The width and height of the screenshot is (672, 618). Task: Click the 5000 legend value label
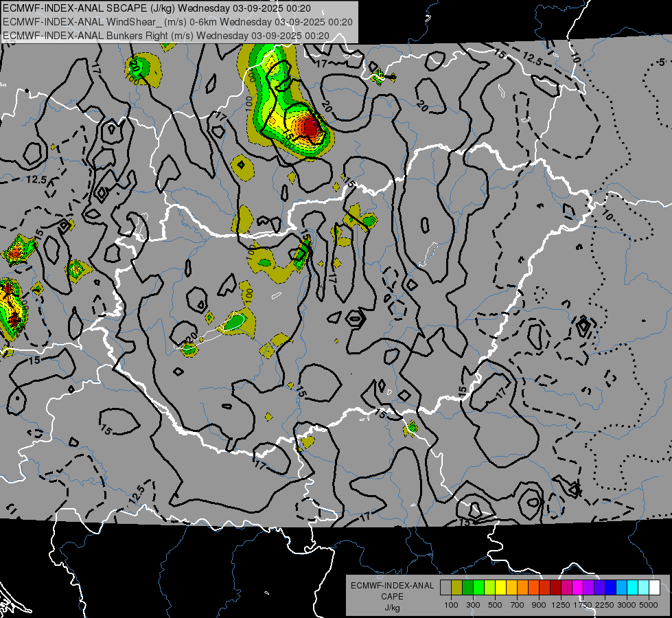[649, 605]
